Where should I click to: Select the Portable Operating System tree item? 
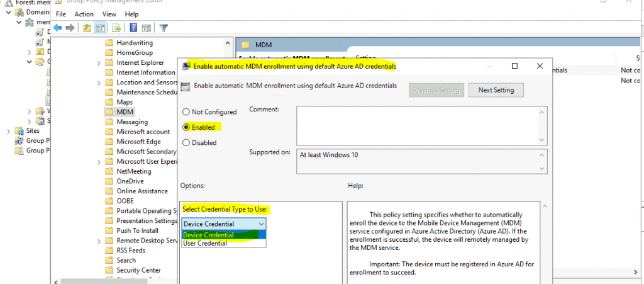pos(147,211)
